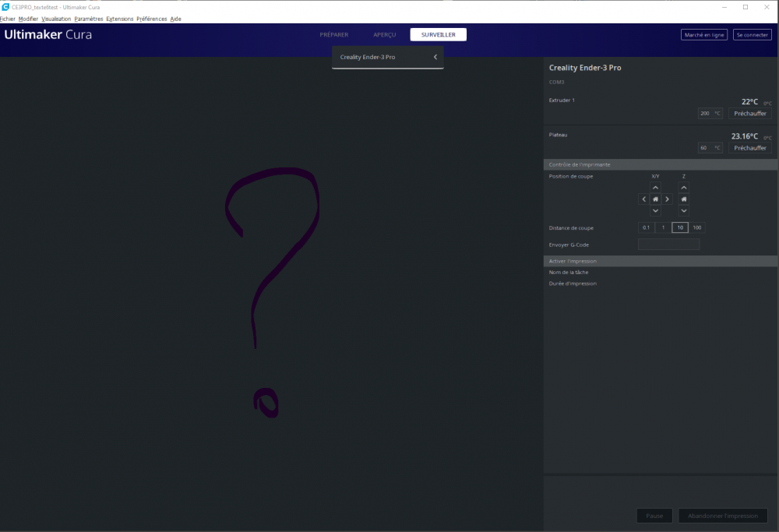Click the Activer l'impression section header

pyautogui.click(x=661, y=261)
